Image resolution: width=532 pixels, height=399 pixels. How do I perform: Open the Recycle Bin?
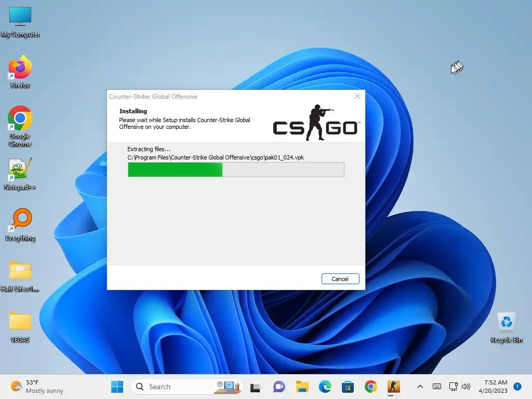tap(506, 327)
